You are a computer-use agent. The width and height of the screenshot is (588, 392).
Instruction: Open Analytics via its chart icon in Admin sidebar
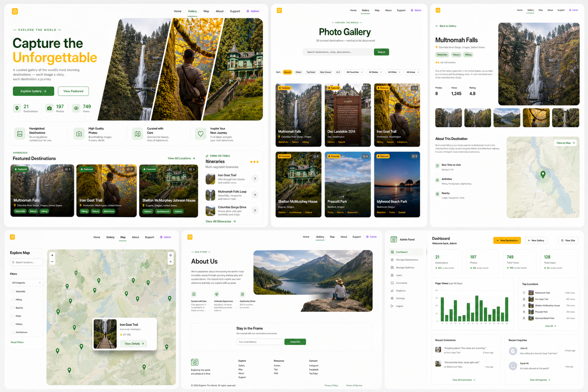(392, 291)
